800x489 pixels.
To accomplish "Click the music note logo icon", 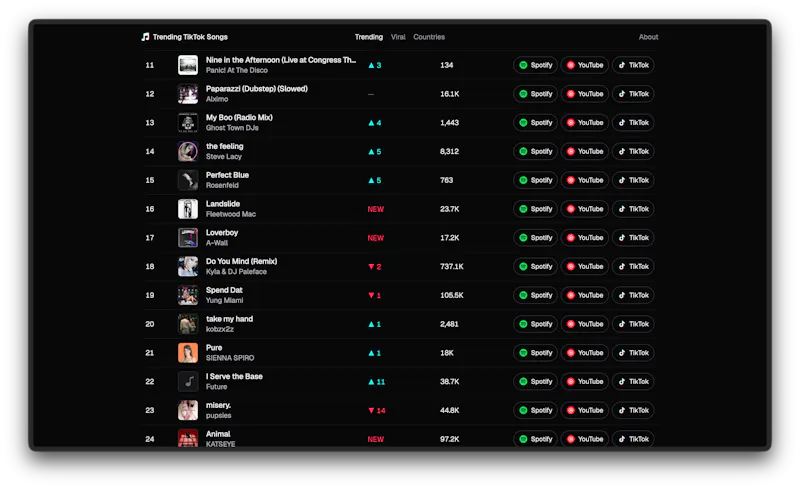I will click(145, 37).
